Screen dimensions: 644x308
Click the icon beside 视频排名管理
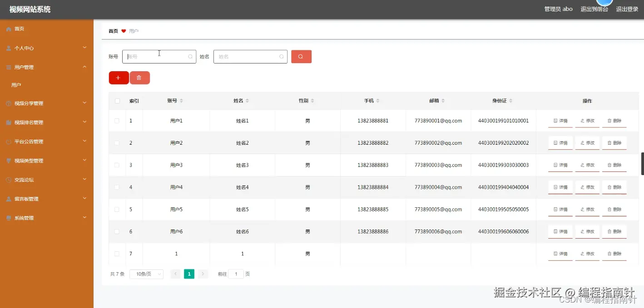point(9,122)
